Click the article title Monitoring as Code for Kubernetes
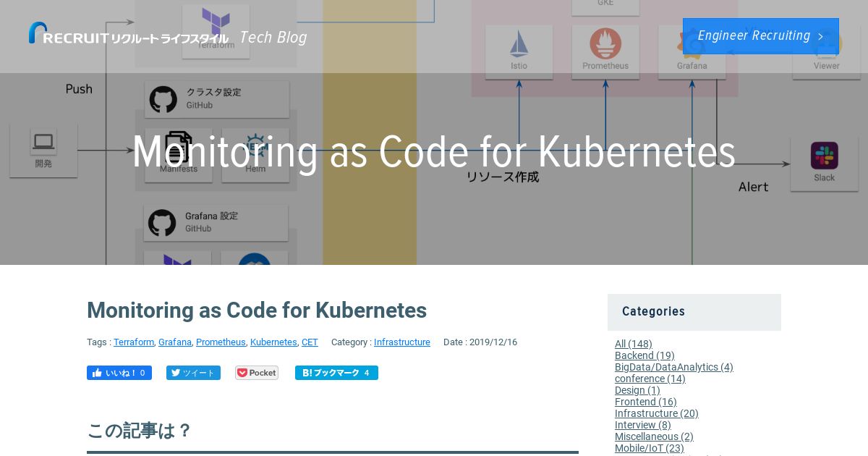This screenshot has width=868, height=456. [257, 311]
